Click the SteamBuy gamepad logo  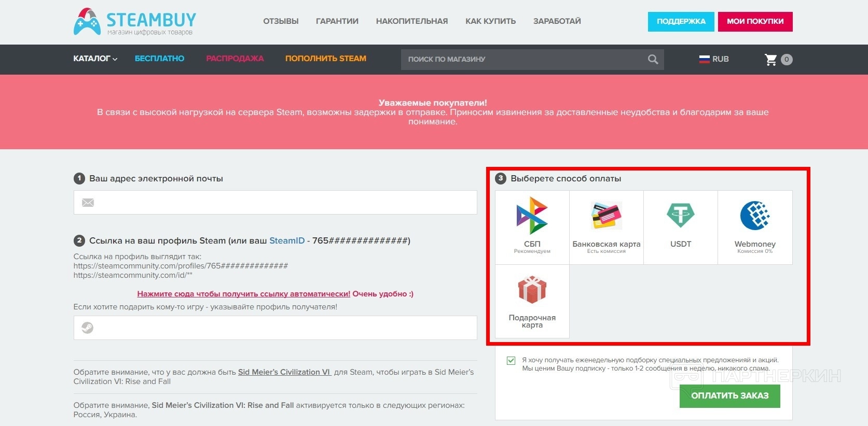click(x=87, y=22)
